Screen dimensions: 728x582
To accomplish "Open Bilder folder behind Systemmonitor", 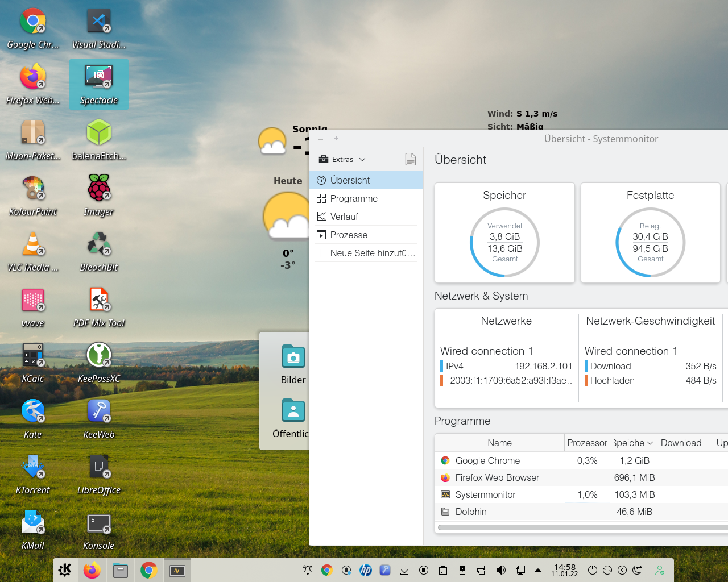I will coord(293,364).
